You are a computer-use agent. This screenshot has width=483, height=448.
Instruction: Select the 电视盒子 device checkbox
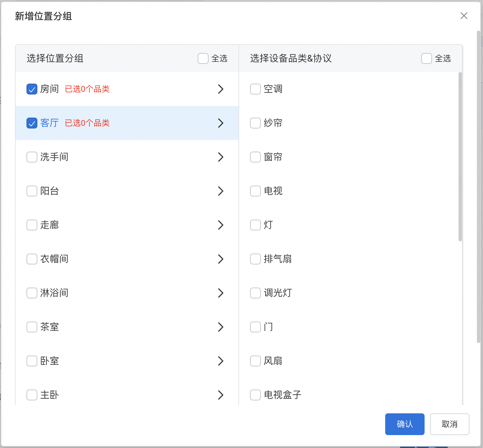[255, 395]
